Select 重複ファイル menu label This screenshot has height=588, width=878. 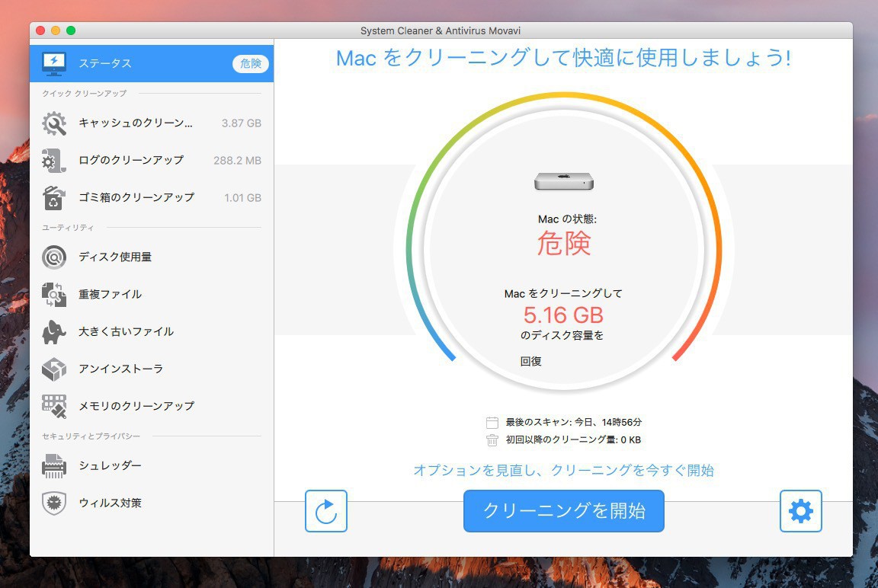pos(110,294)
